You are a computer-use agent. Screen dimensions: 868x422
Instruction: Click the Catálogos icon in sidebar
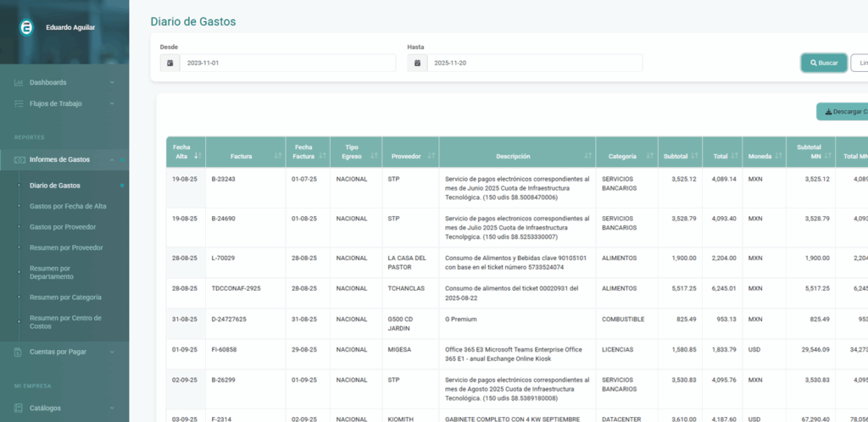(x=19, y=408)
